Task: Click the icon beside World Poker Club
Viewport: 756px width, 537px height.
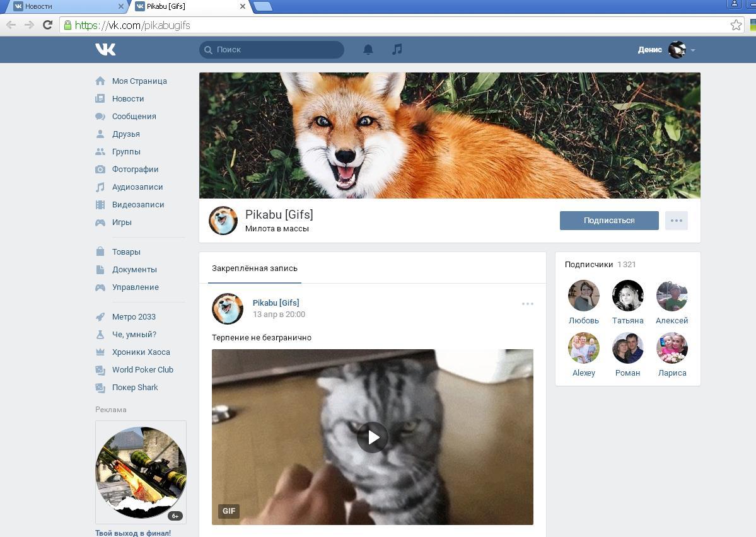Action: [x=100, y=370]
